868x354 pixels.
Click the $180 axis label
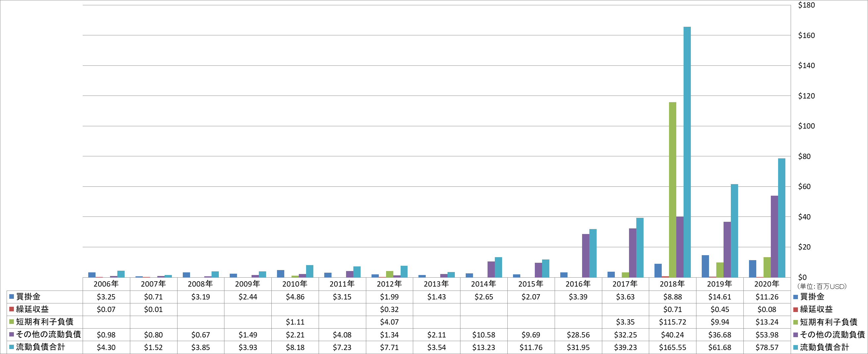[806, 5]
